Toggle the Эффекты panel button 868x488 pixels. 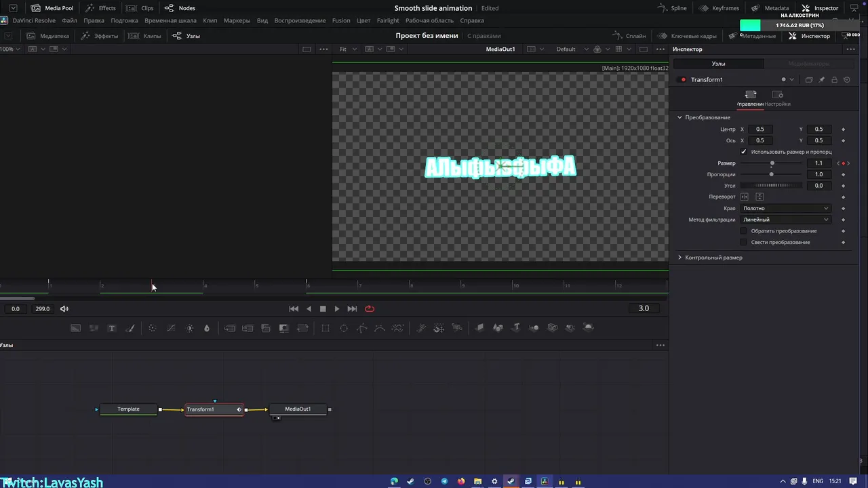coord(100,36)
